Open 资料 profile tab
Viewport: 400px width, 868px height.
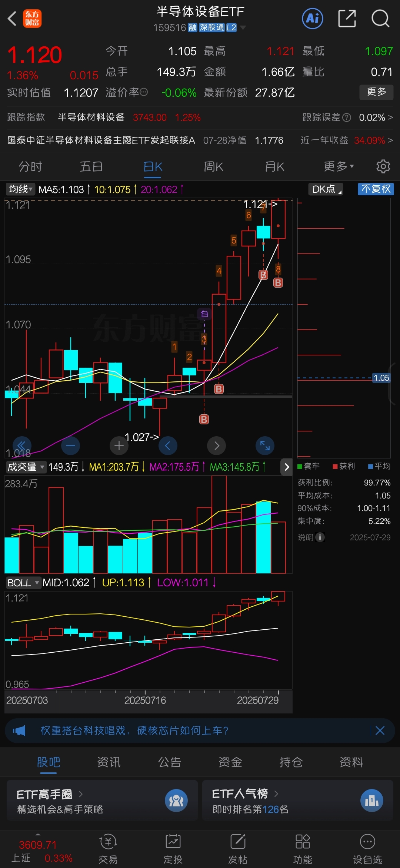351,762
